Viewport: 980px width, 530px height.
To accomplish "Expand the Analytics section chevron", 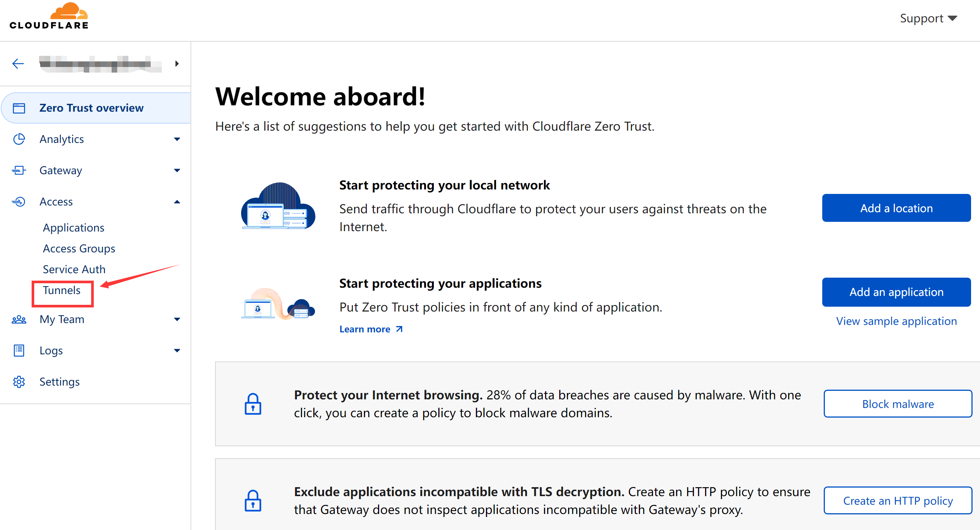I will [177, 139].
